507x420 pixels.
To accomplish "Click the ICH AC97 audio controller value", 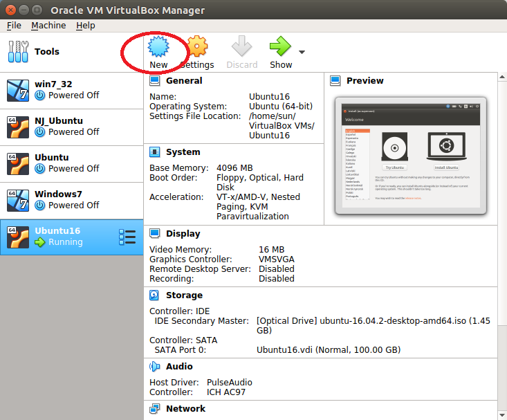I will click(x=226, y=392).
